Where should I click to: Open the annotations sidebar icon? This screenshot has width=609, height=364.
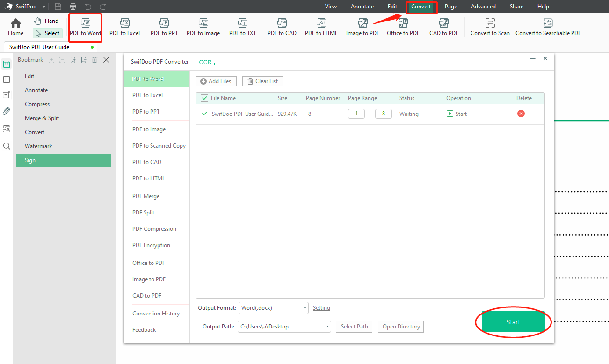click(7, 95)
